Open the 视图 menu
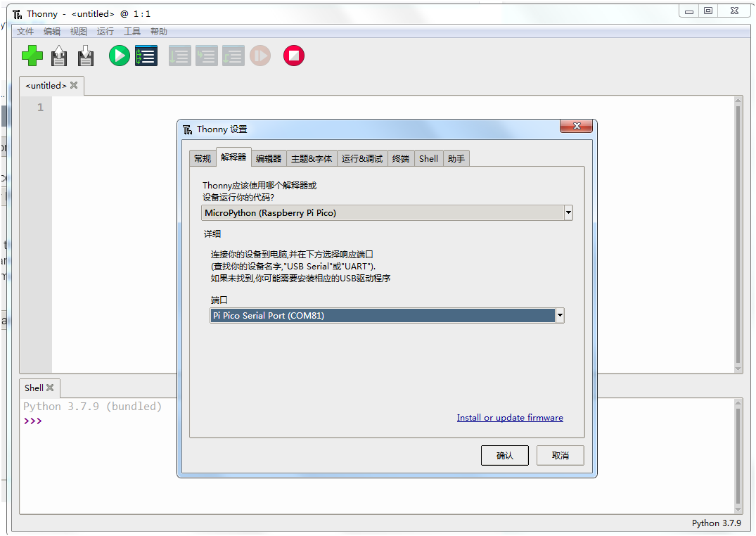The height and width of the screenshot is (536, 756). pos(79,32)
